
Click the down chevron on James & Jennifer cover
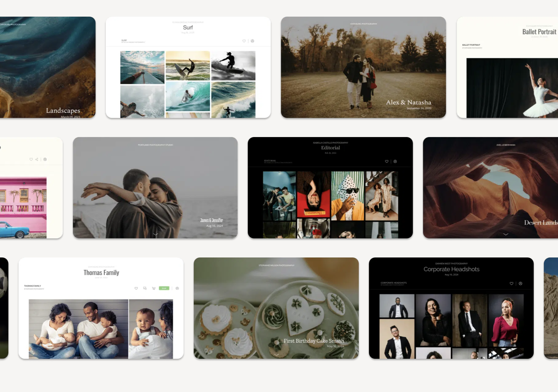155,234
